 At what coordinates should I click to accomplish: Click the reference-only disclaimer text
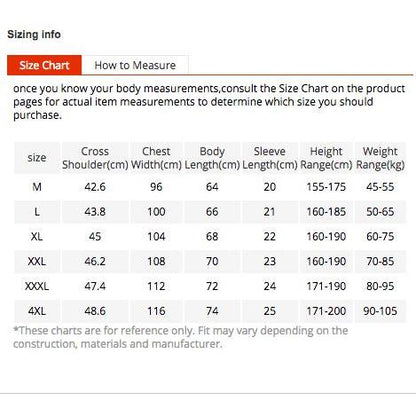pos(181,337)
